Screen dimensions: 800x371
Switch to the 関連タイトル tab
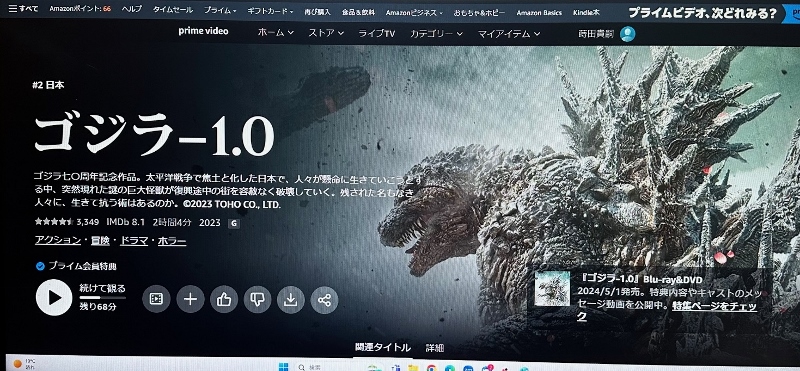[383, 348]
